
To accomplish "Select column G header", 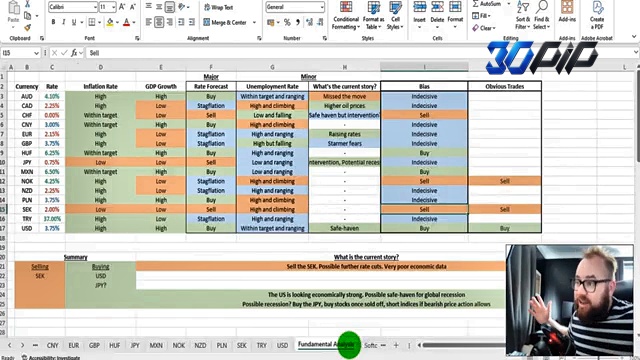I will pos(272,67).
